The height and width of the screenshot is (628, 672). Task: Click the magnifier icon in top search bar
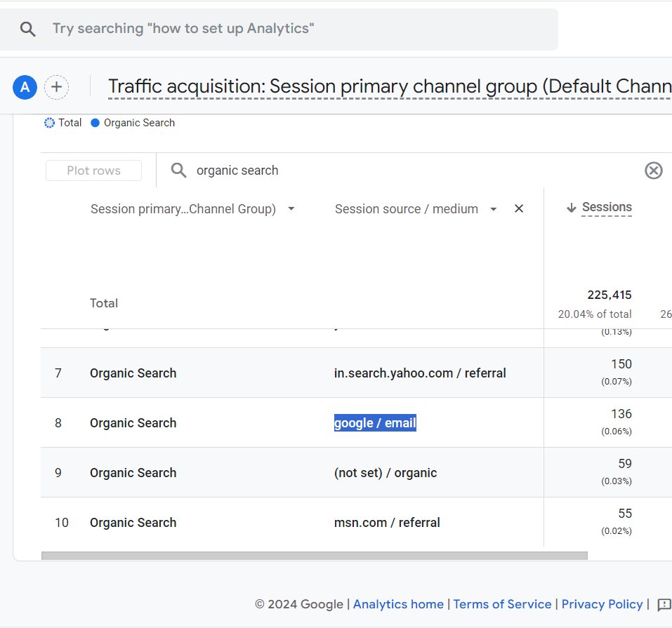click(x=28, y=29)
